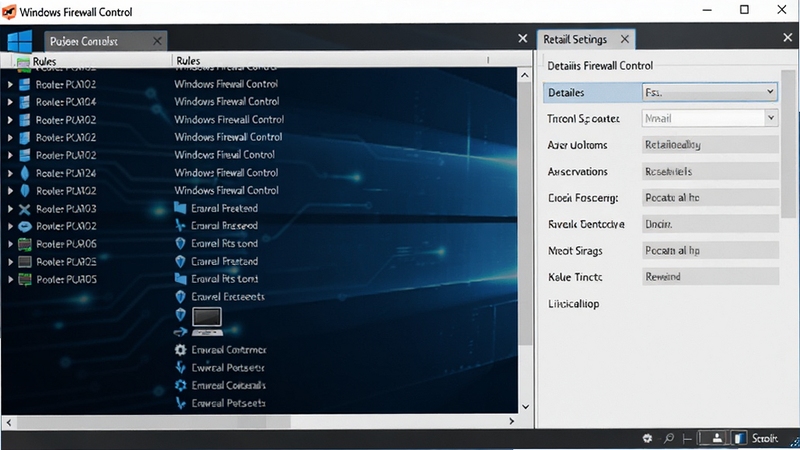Click the panel icon left of Scrolt
Viewport: 800px width, 450px height.
739,438
